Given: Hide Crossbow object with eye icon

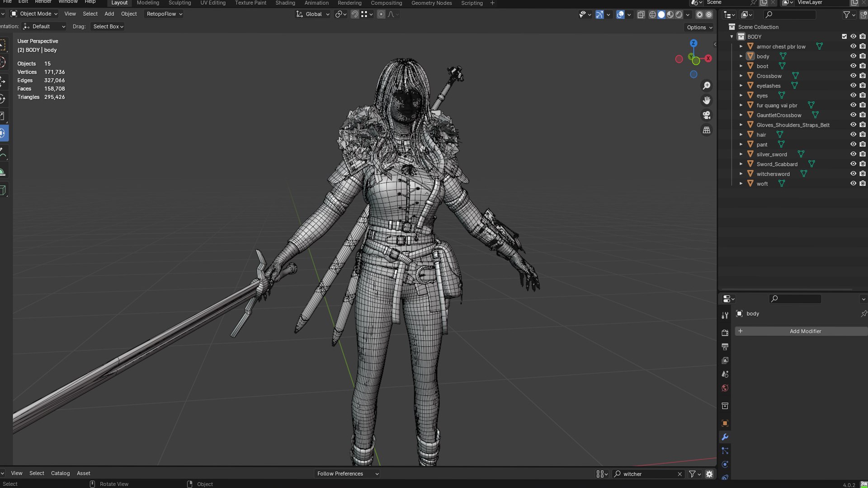Looking at the screenshot, I should 853,76.
